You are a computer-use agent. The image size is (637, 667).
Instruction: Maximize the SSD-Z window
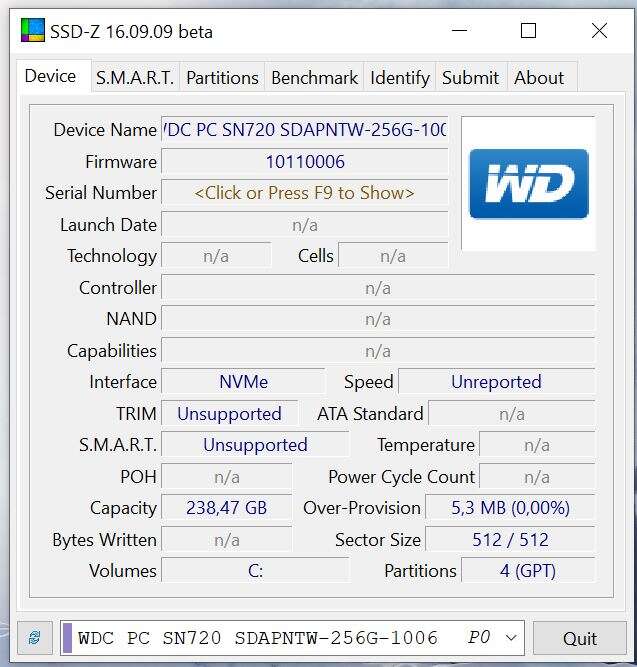click(528, 31)
